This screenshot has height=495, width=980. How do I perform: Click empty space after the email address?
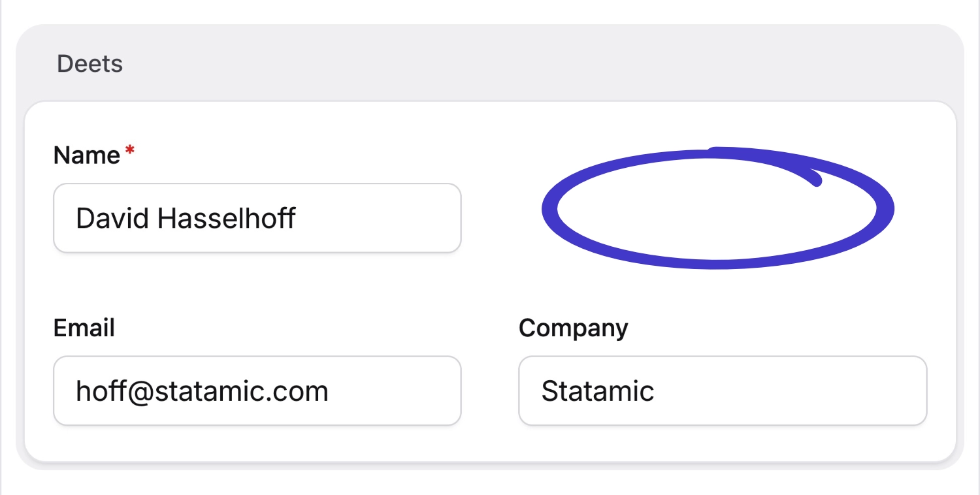click(395, 391)
